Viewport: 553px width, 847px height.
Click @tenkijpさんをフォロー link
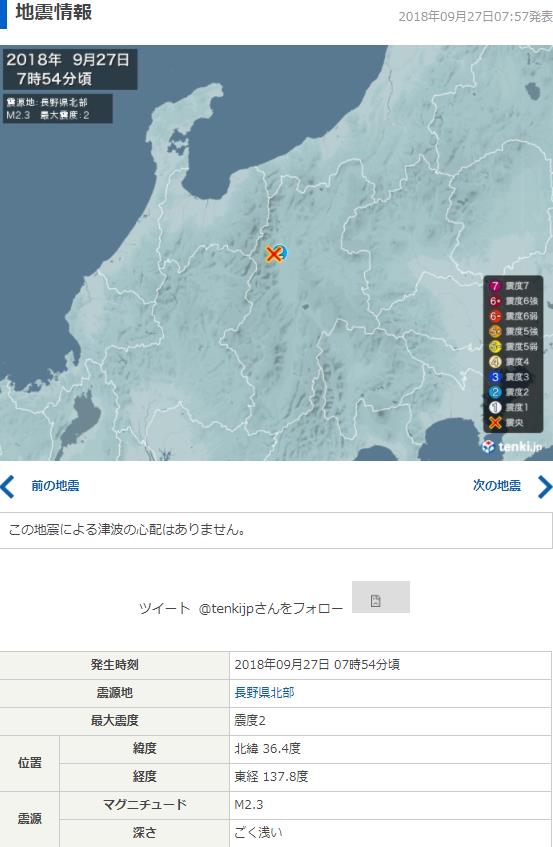(x=271, y=608)
